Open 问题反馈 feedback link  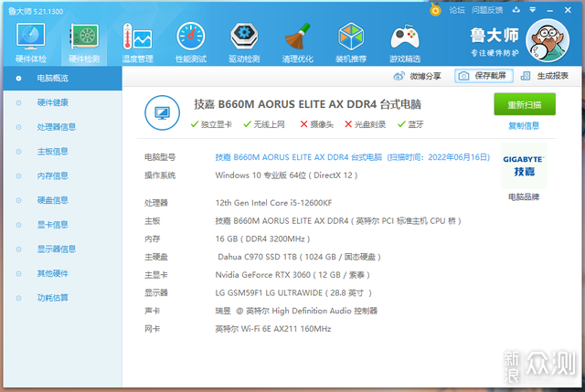[x=487, y=10]
